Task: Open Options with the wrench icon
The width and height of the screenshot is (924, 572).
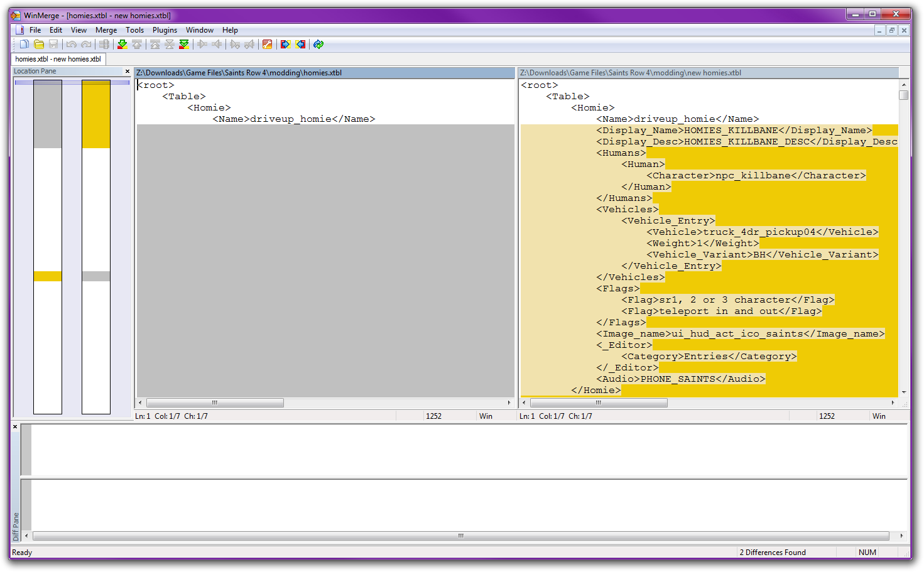Action: pos(268,44)
